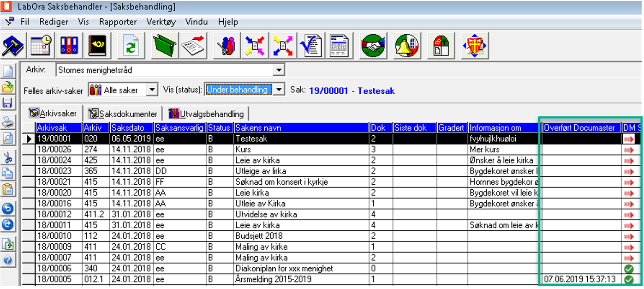Click the blue redo arrow icon
Image resolution: width=644 pixels, height=289 pixels.
click(x=8, y=224)
